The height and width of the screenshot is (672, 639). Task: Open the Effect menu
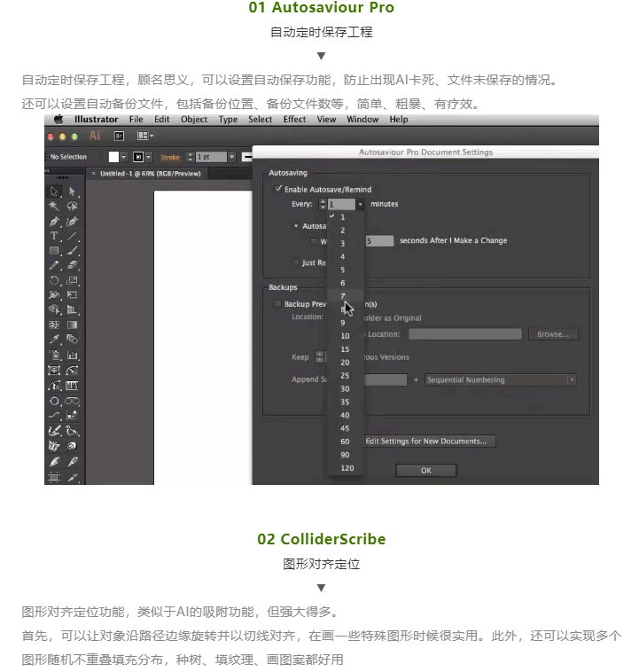pos(294,120)
